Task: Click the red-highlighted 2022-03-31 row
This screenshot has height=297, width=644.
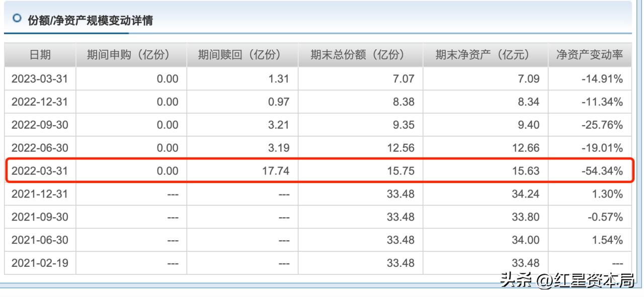Action: 322,170
